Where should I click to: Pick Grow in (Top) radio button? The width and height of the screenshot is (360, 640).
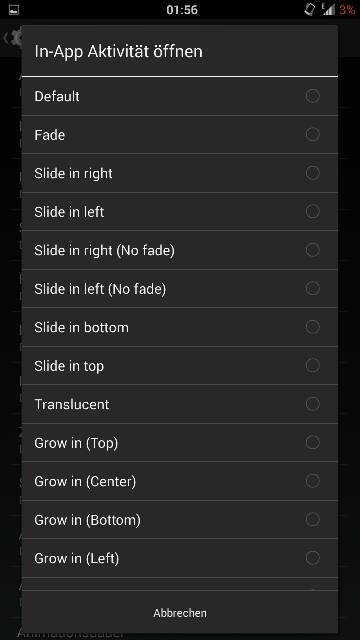[x=312, y=442]
